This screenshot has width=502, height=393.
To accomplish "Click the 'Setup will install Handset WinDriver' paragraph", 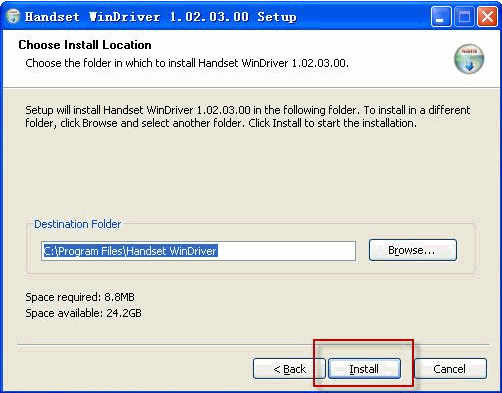I will coord(248,117).
